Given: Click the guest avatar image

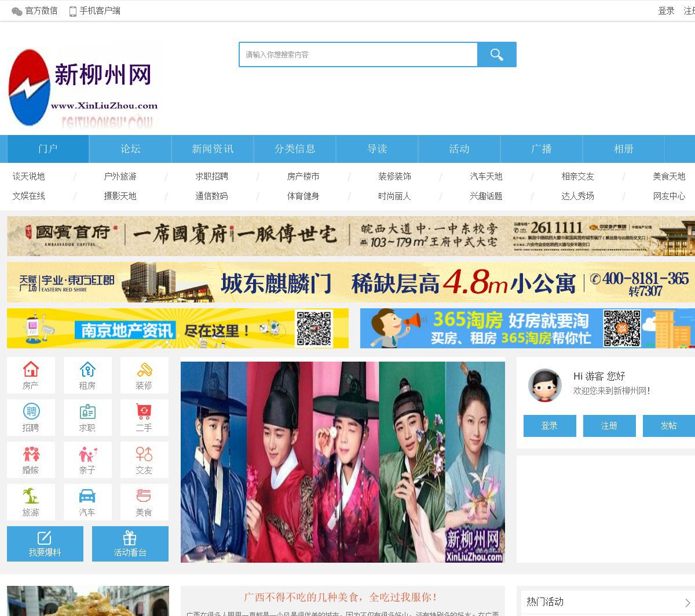Looking at the screenshot, I should tap(545, 385).
